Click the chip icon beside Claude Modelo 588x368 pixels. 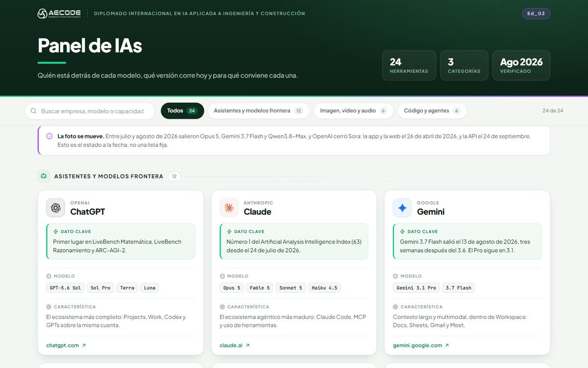[222, 276]
